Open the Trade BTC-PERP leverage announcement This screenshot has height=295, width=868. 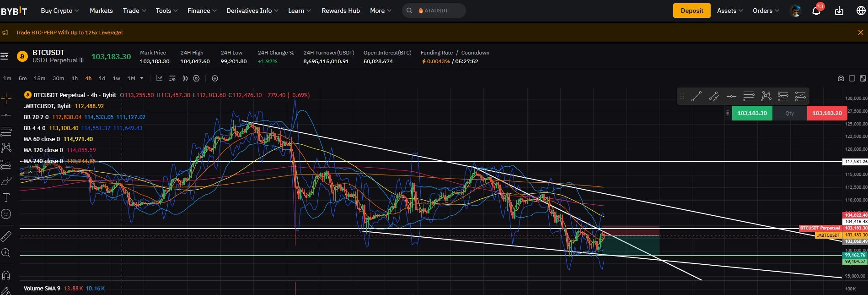(69, 33)
